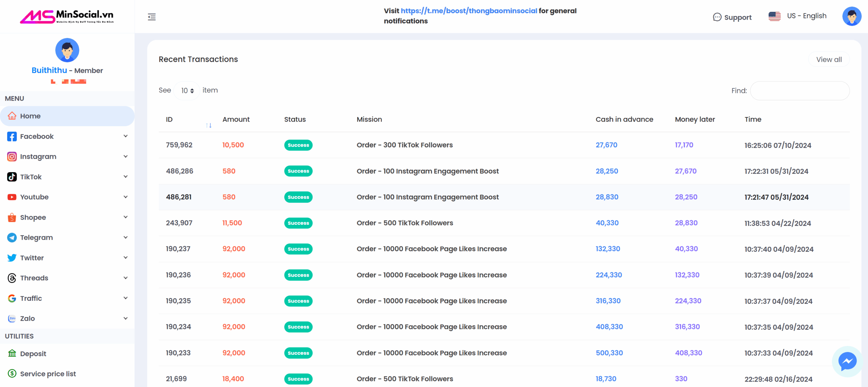This screenshot has width=868, height=387.
Task: Click the Success badge for order 243,907
Action: coord(298,223)
